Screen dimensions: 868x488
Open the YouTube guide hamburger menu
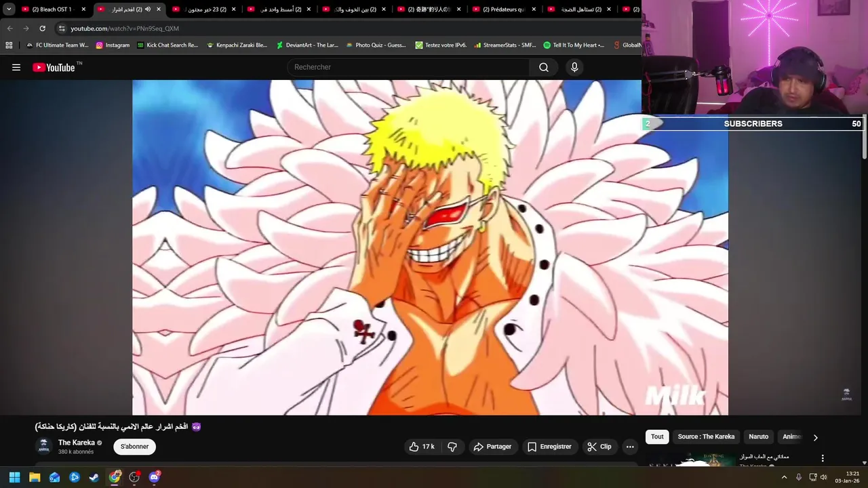[16, 67]
